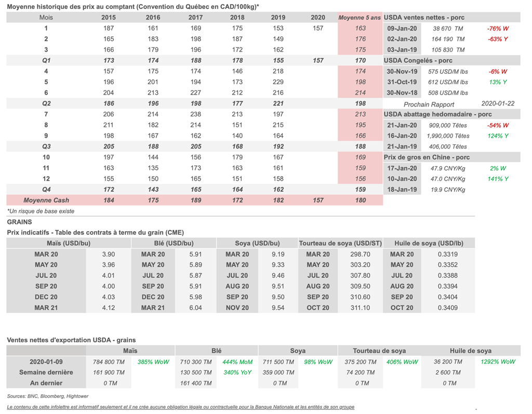
Task: Click the "Moyenne Cash" row label
Action: (x=46, y=200)
